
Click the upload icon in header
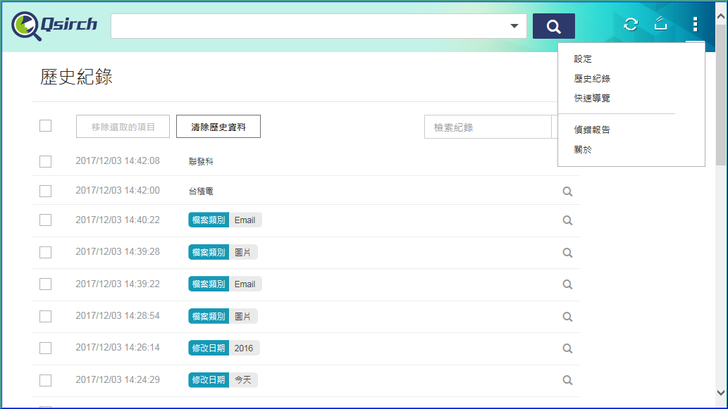(x=660, y=25)
